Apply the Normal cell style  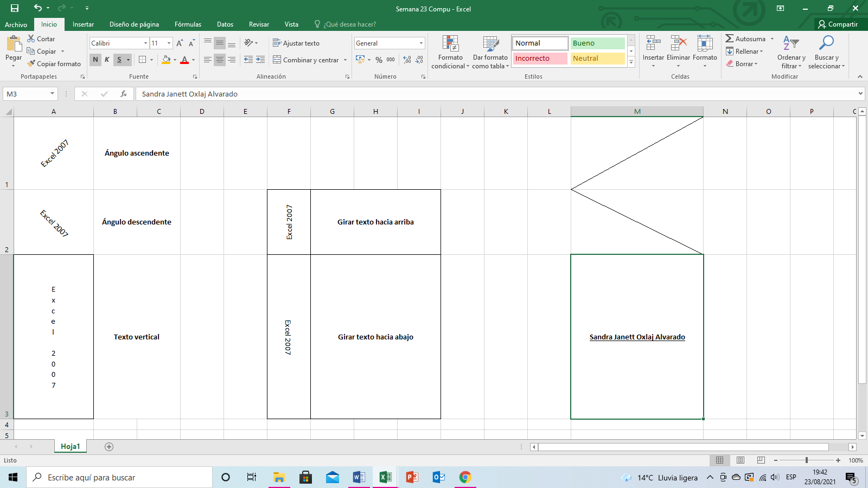coord(540,43)
